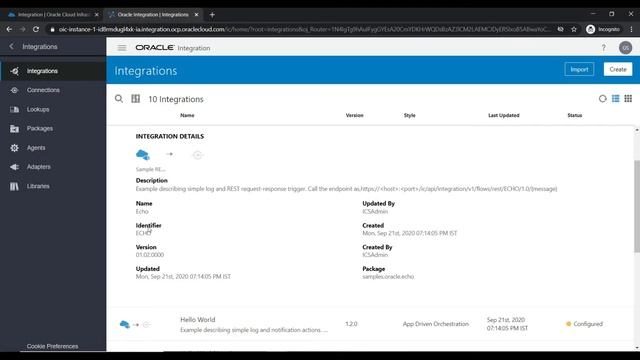The height and width of the screenshot is (360, 640).
Task: Click the Adapters plug icon
Action: [14, 167]
